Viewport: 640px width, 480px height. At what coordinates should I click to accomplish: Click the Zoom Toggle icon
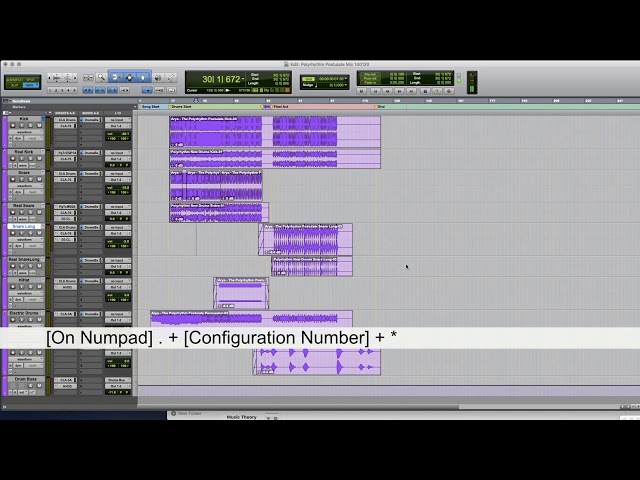coord(88,77)
